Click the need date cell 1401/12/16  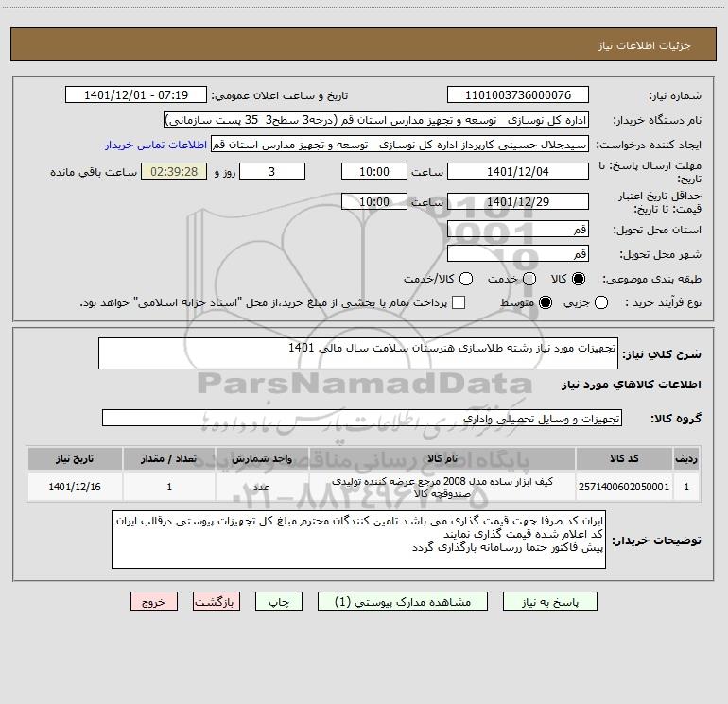[75, 487]
